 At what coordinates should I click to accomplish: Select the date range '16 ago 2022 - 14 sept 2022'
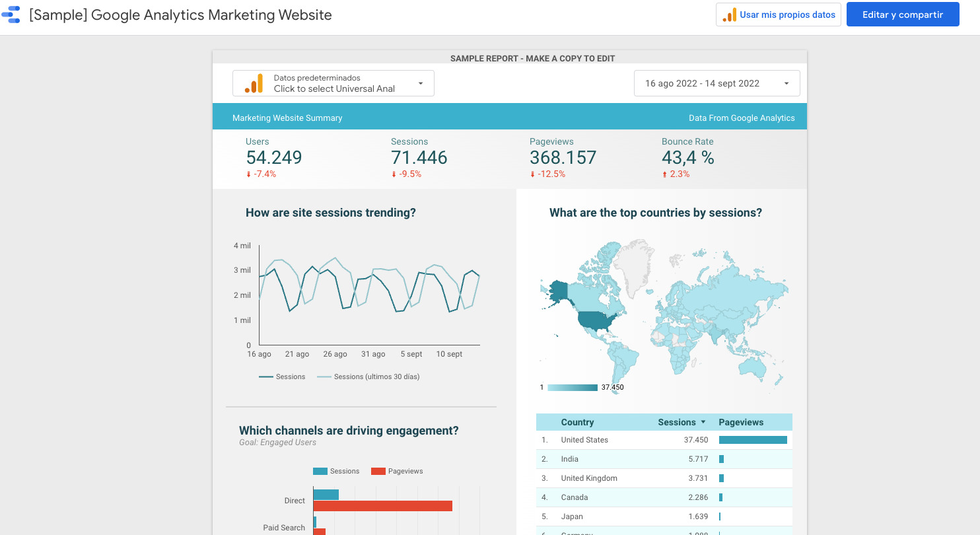click(x=717, y=83)
